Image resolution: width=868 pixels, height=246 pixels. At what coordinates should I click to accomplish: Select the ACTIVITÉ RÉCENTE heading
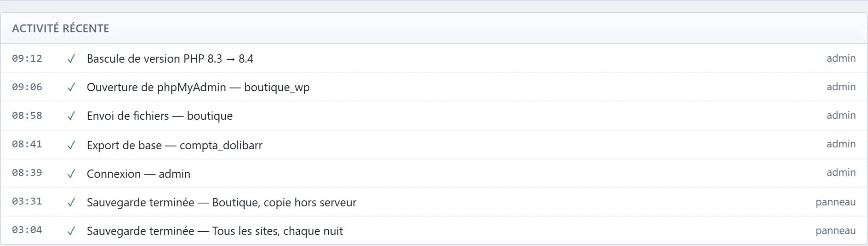(61, 29)
